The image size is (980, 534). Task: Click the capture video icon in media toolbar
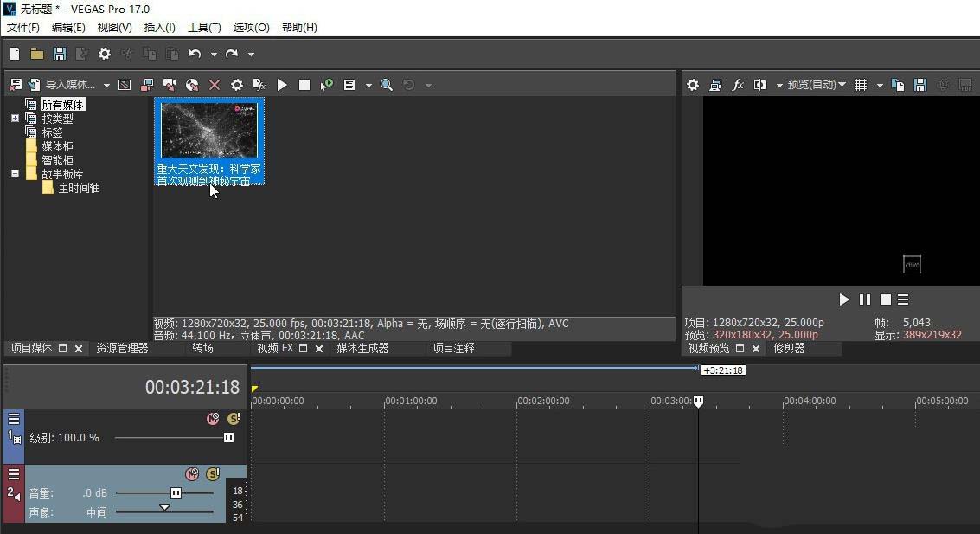125,85
